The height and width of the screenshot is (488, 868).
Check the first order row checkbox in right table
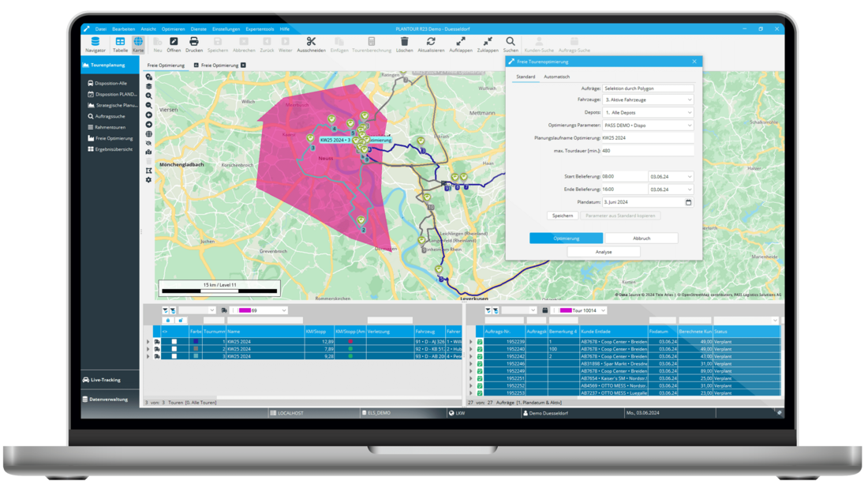(479, 340)
